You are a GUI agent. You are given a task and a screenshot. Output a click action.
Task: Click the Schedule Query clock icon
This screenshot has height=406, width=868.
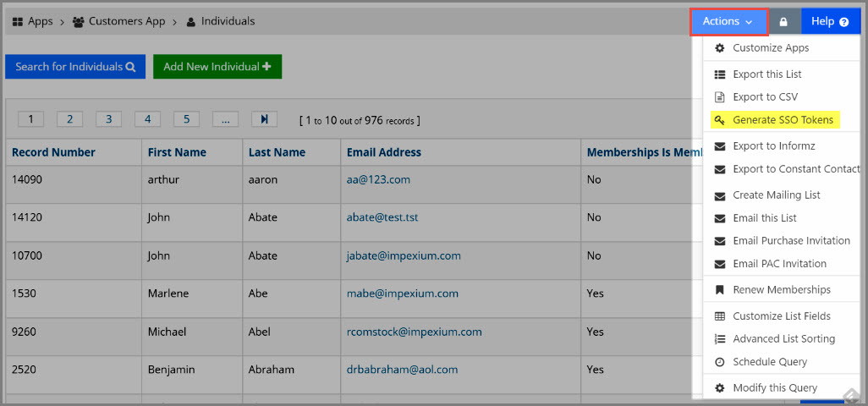tap(720, 362)
